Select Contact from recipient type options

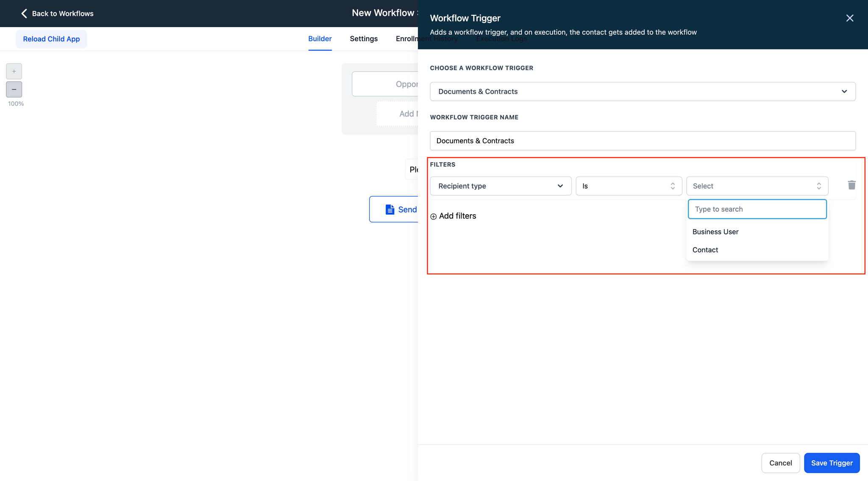click(x=705, y=249)
